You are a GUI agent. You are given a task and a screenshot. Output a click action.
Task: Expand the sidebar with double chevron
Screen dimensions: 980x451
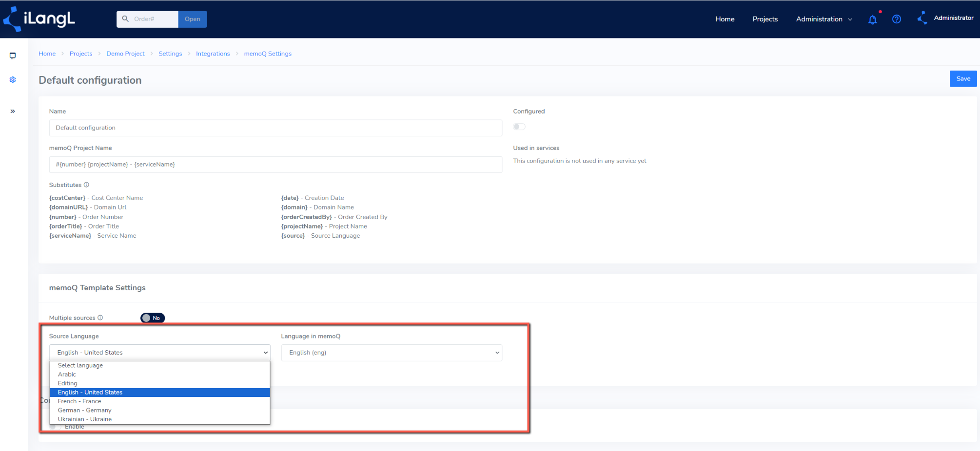13,112
